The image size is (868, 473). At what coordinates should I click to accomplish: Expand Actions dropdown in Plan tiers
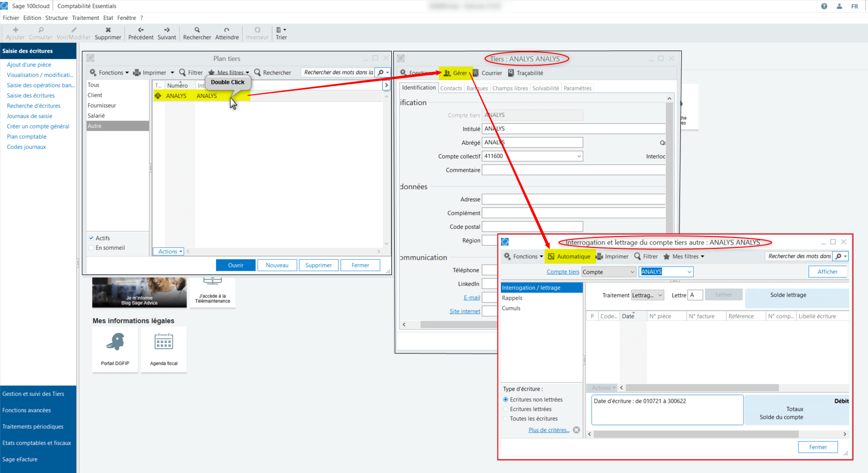168,252
